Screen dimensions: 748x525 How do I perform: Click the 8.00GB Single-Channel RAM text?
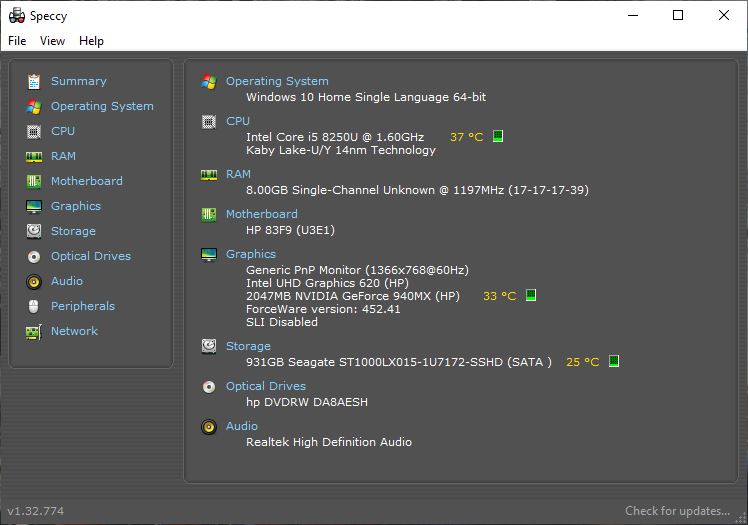[x=417, y=190]
